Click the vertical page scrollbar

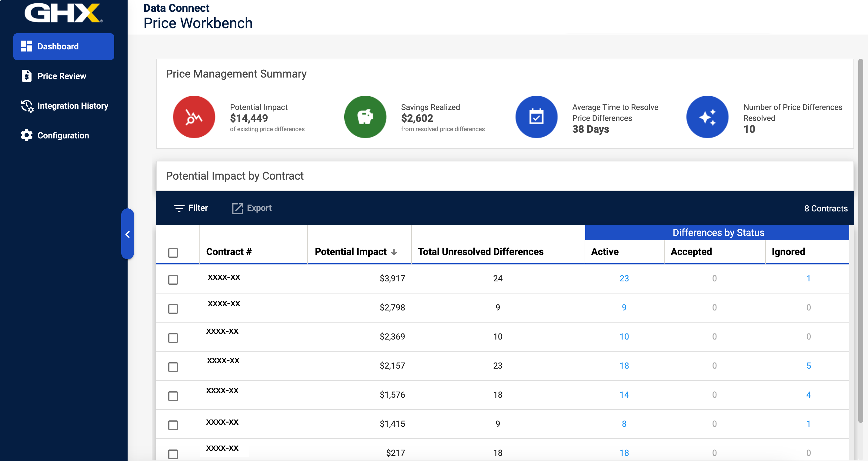tap(860, 240)
